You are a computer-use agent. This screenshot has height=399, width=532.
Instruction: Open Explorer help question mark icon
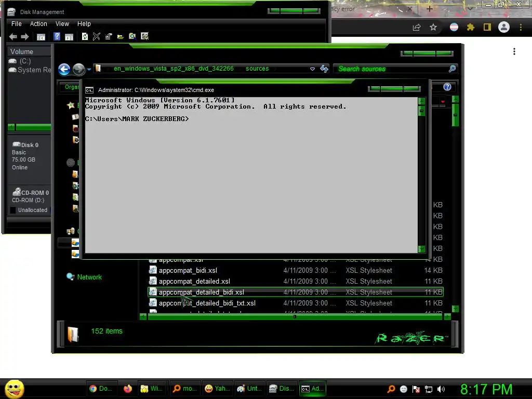coord(447,87)
